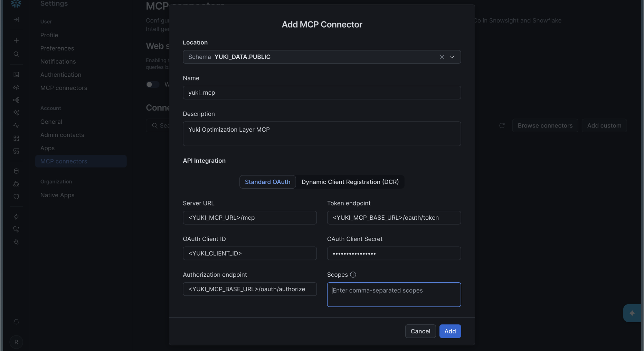Click the Scopes info icon
Viewport: 644px width, 351px height.
[x=353, y=275]
